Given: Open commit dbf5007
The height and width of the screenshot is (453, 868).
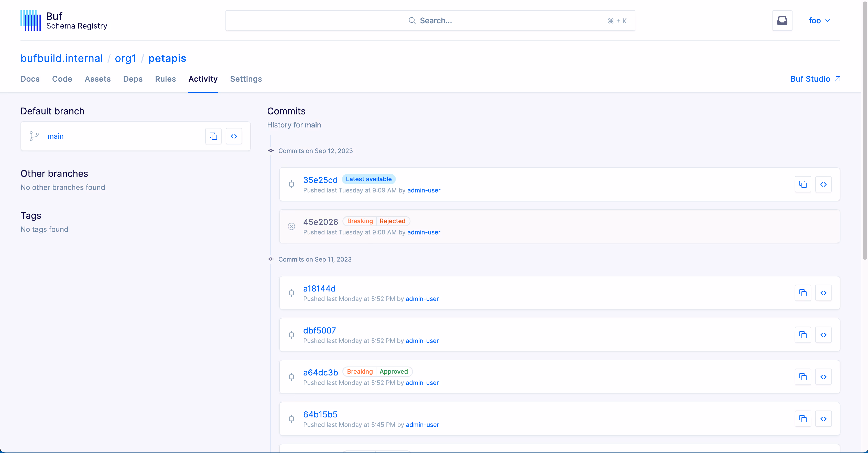Looking at the screenshot, I should pos(319,330).
